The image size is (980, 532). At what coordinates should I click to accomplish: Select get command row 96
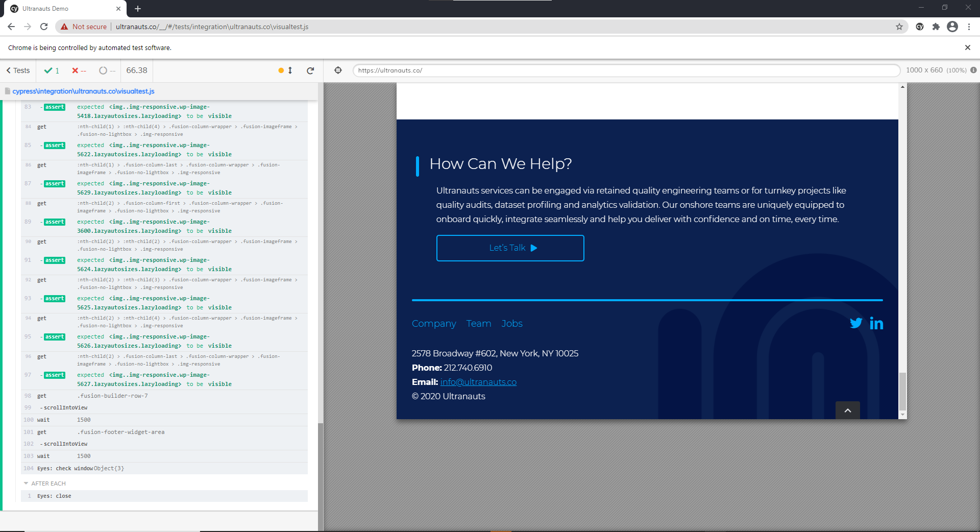point(164,360)
